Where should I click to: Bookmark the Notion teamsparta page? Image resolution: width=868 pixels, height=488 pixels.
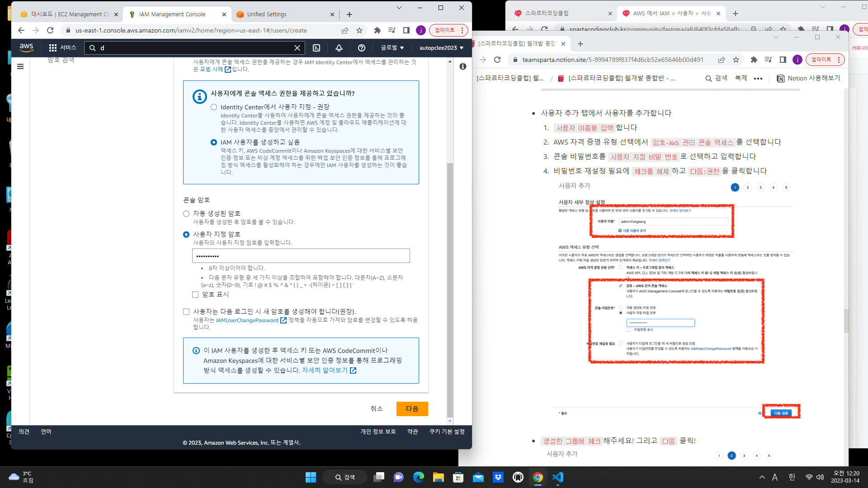(736, 60)
